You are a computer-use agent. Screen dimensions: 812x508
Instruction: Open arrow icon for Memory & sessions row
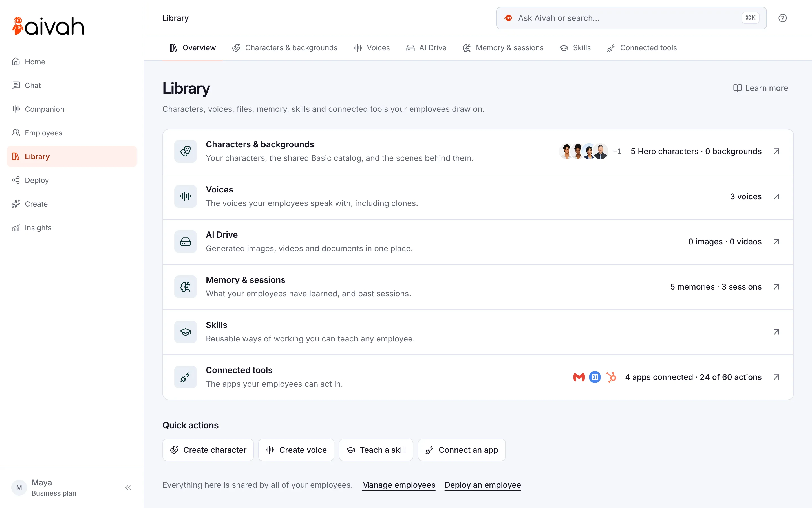tap(776, 287)
